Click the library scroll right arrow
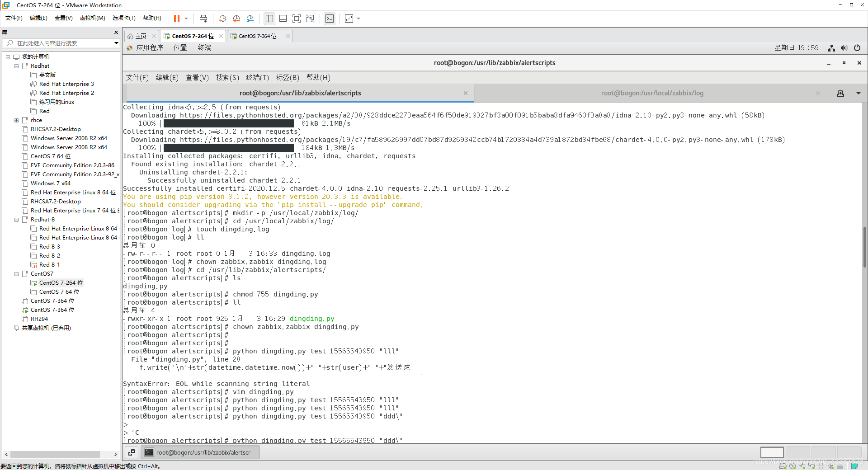868x470 pixels. click(116, 455)
